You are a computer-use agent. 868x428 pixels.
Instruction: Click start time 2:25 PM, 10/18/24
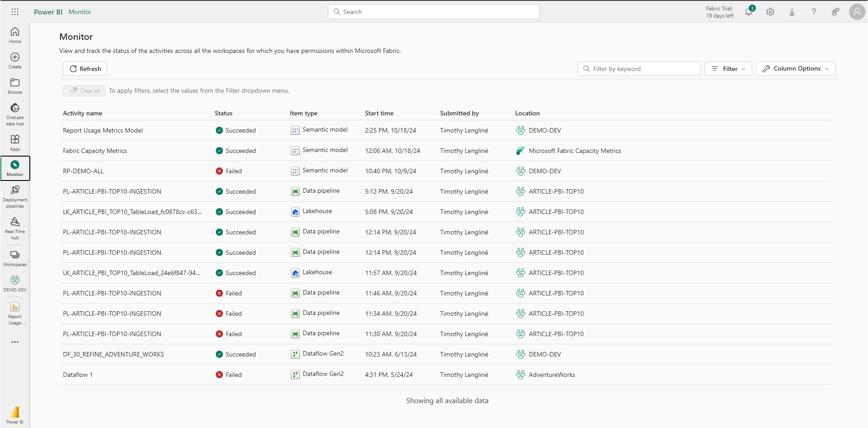click(391, 130)
